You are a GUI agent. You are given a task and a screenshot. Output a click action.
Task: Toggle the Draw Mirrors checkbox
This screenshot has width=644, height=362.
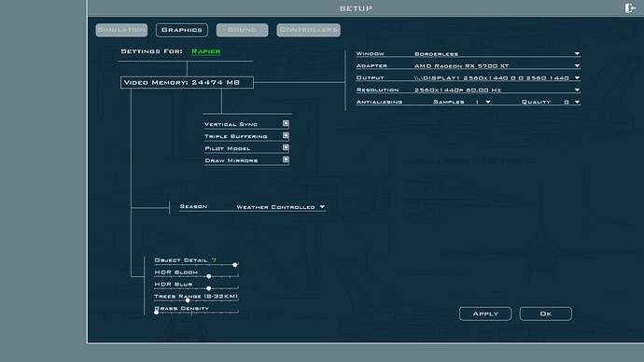286,160
